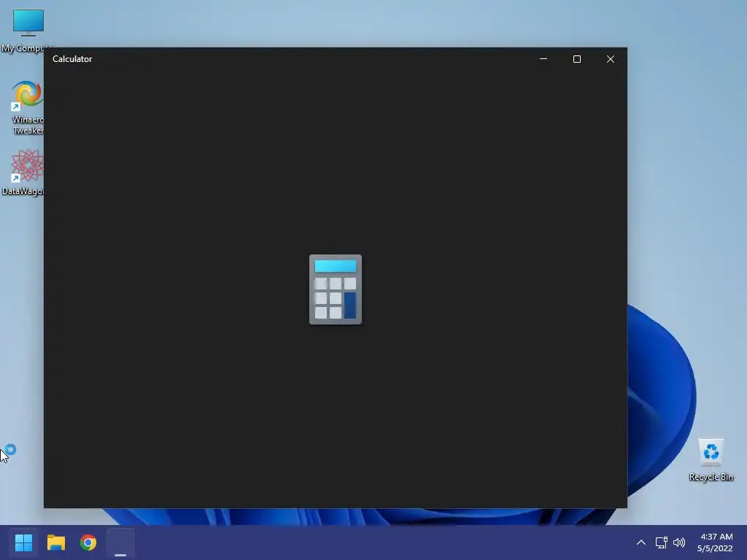Open the network status tray icon

(661, 542)
